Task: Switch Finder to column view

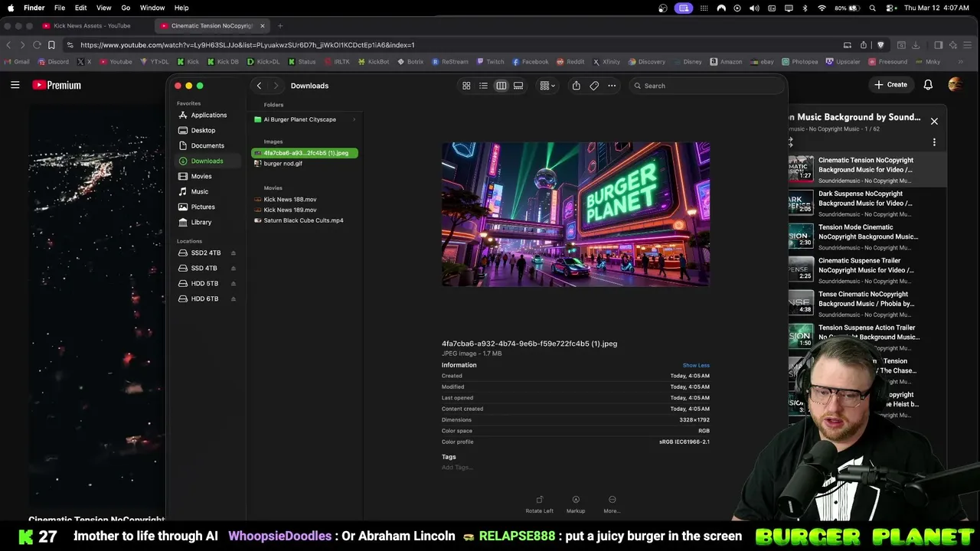Action: click(501, 86)
